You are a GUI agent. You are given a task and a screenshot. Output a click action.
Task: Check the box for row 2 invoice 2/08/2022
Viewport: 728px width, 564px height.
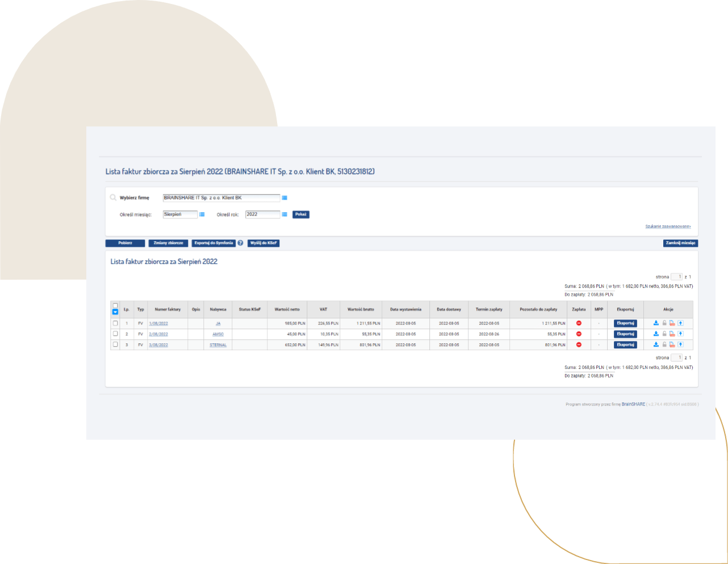pos(115,334)
